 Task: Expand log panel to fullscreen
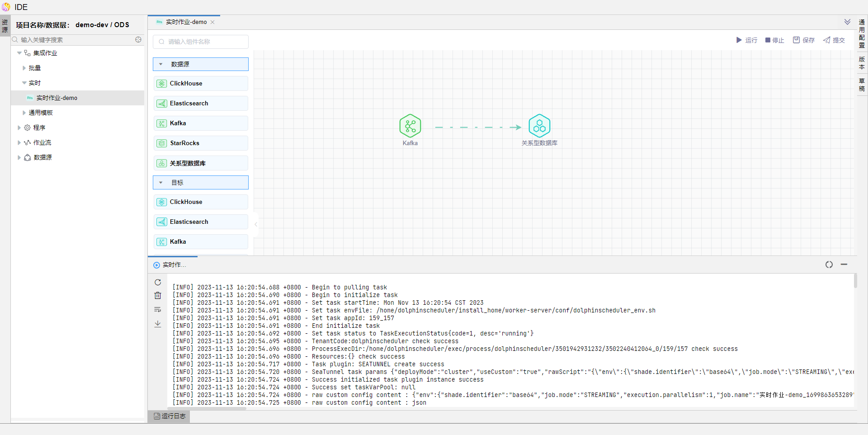point(829,265)
